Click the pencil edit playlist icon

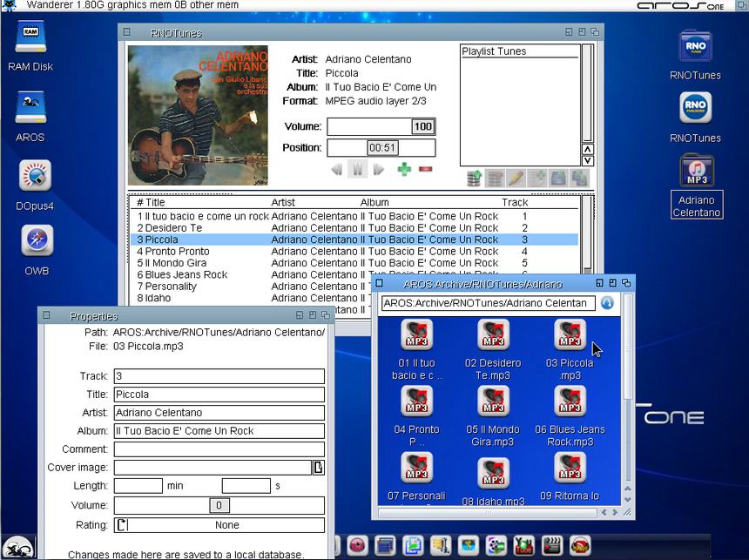(x=516, y=179)
